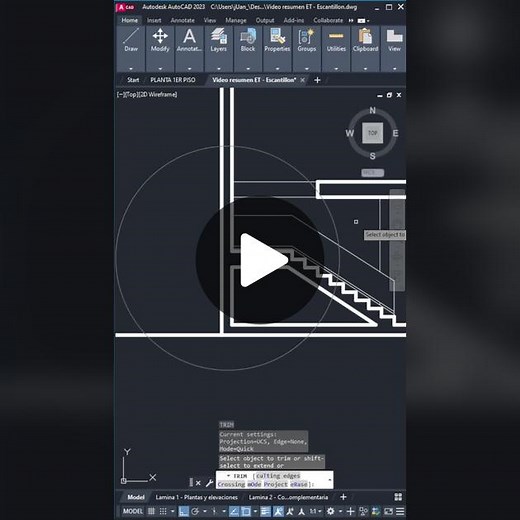This screenshot has height=520, width=520.
Task: Open the Modify panel move icon
Action: [160, 36]
